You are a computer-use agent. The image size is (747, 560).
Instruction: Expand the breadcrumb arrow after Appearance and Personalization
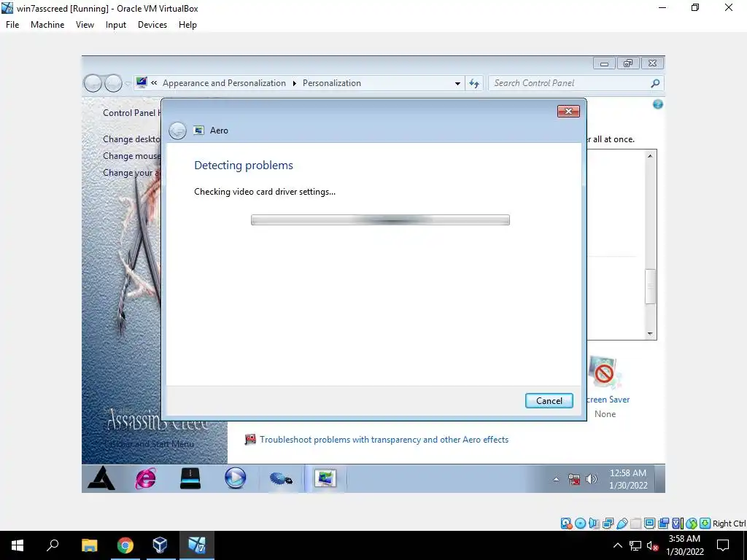(295, 83)
